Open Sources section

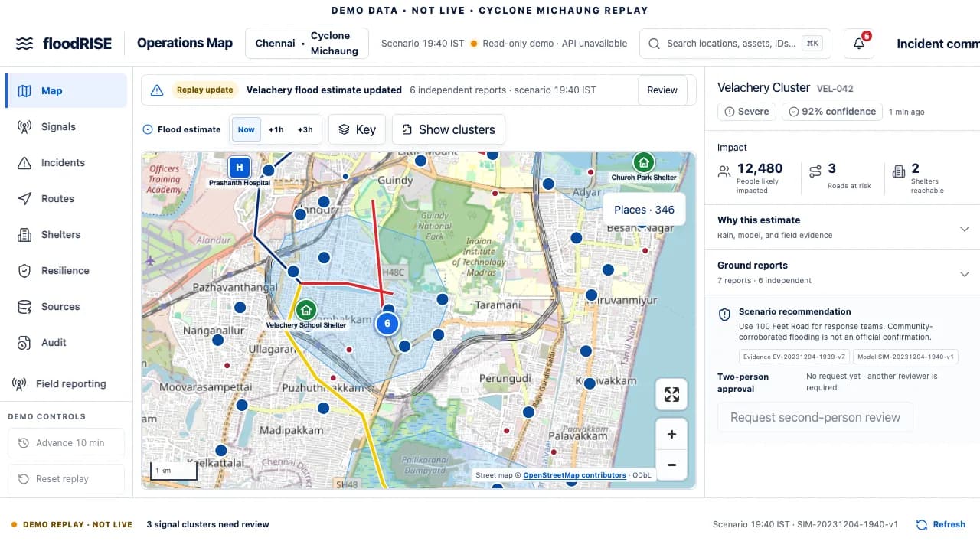[67, 306]
